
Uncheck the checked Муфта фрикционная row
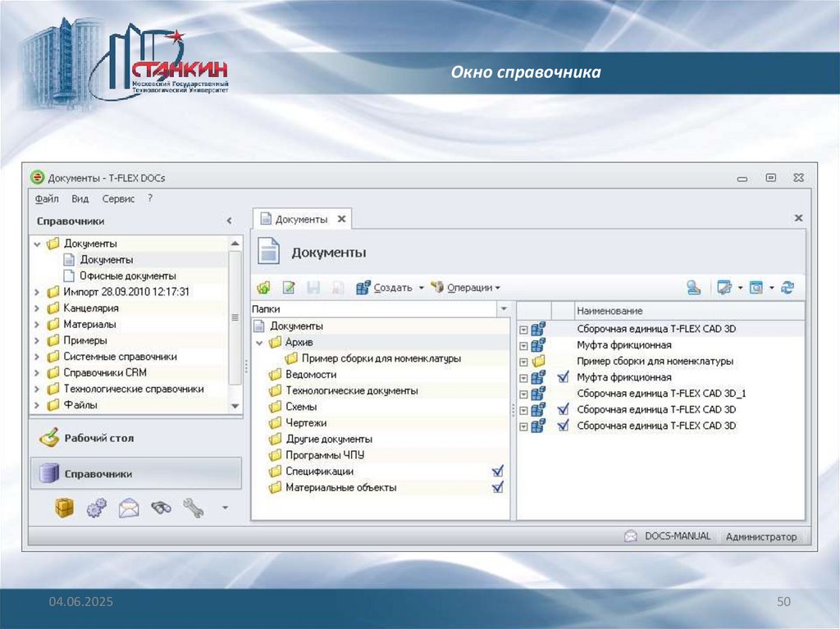click(563, 378)
